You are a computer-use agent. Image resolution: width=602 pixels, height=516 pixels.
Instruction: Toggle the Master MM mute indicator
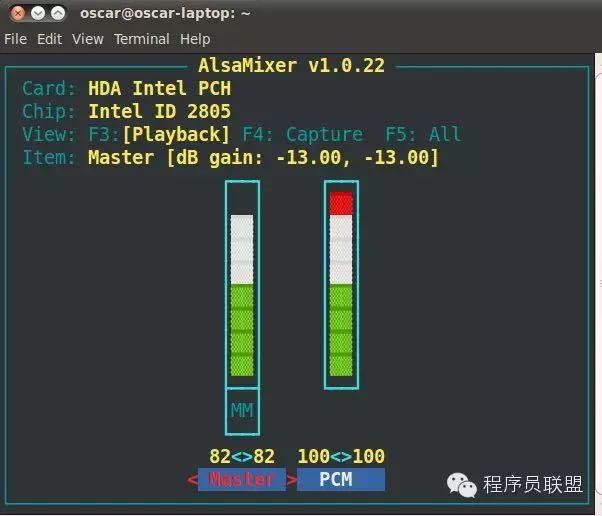(242, 410)
